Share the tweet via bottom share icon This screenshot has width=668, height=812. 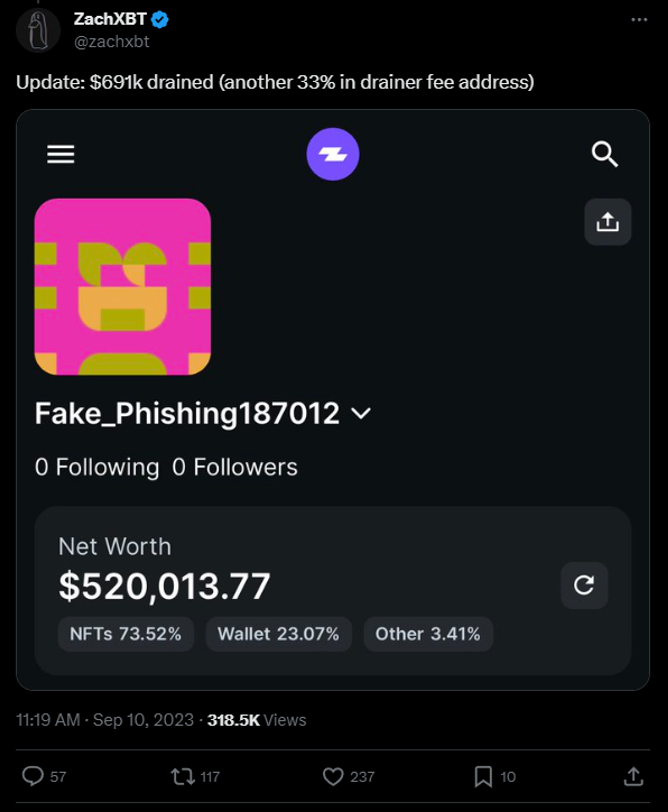[x=633, y=776]
